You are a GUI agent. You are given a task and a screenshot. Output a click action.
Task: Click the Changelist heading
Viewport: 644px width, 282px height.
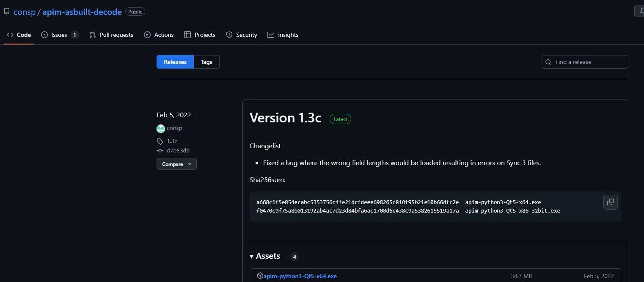tap(265, 146)
